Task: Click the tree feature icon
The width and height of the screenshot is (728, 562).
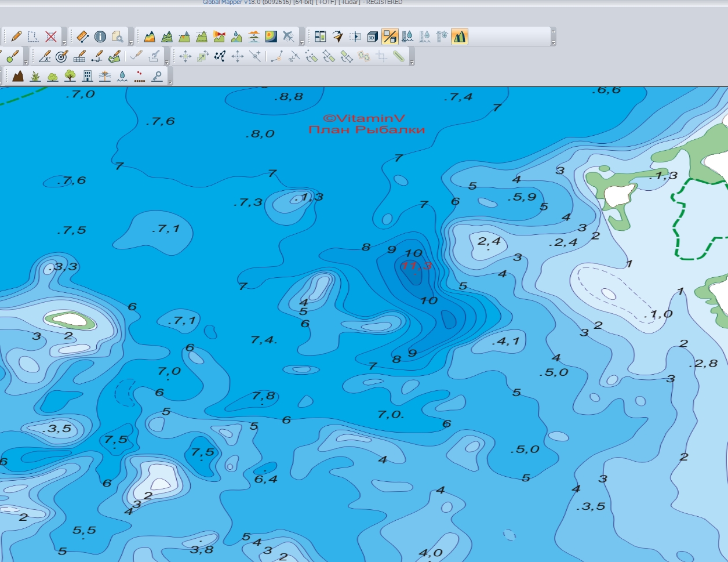Action: pyautogui.click(x=70, y=76)
